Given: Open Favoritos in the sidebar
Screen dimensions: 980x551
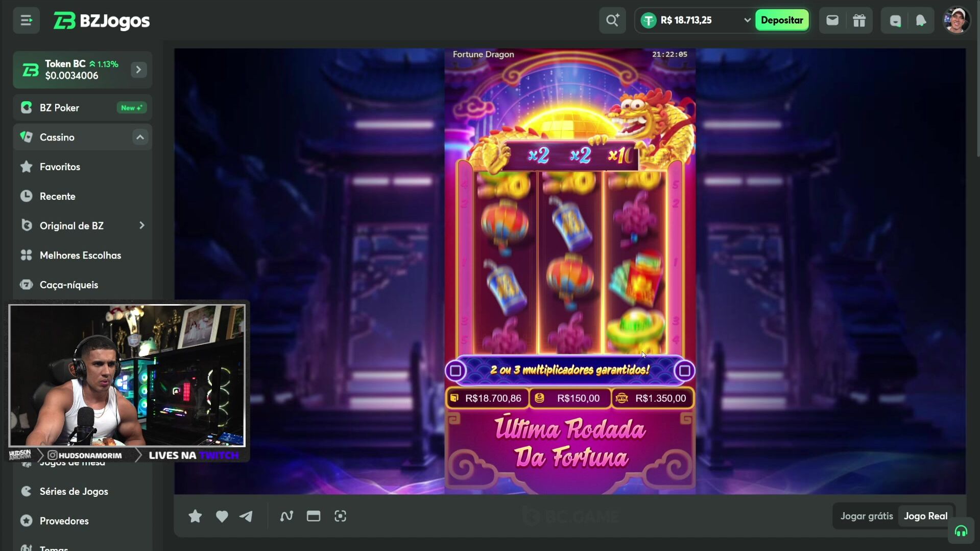Looking at the screenshot, I should [83, 167].
